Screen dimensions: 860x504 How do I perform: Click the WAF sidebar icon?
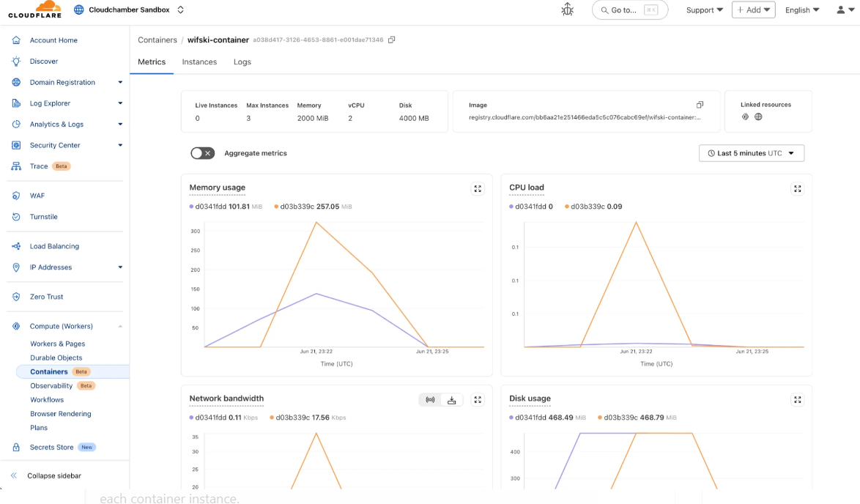point(16,196)
